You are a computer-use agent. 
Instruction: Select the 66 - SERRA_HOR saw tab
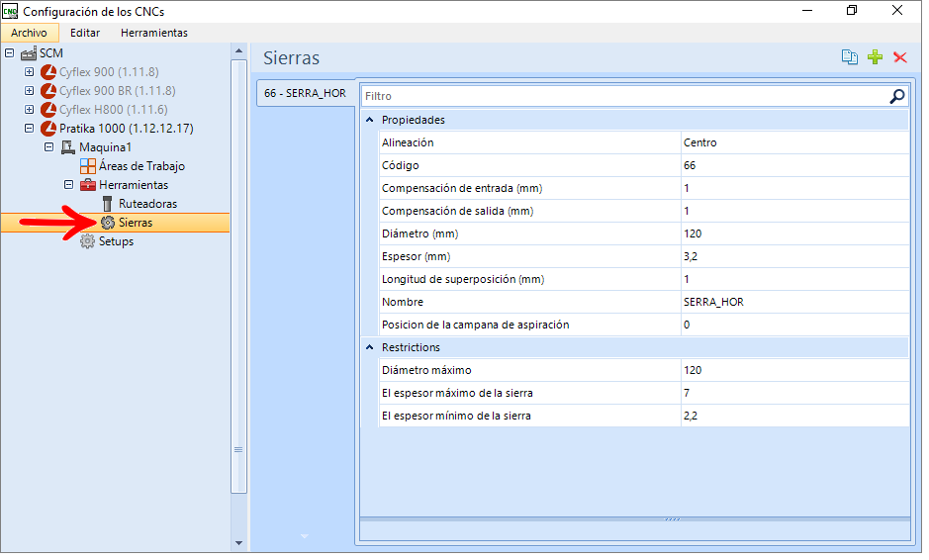(x=305, y=93)
